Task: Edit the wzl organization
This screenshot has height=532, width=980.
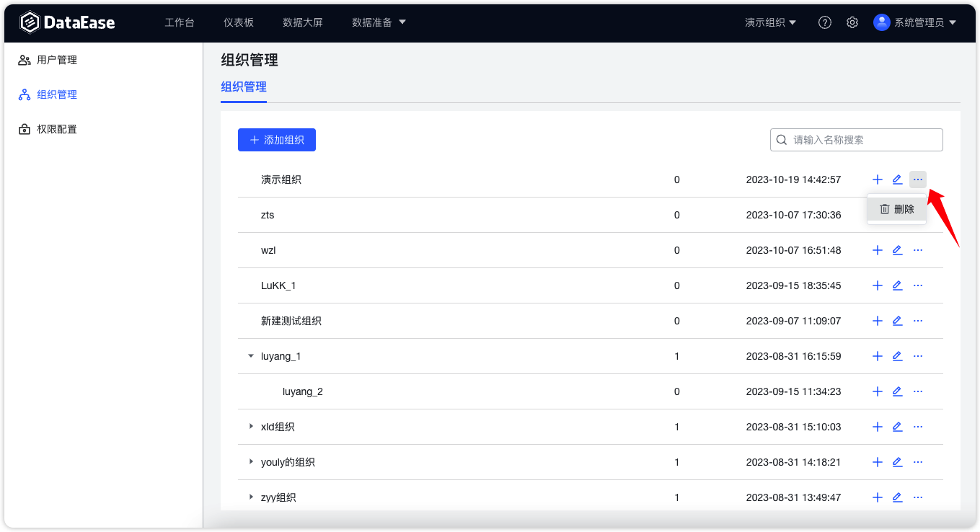Action: 897,250
